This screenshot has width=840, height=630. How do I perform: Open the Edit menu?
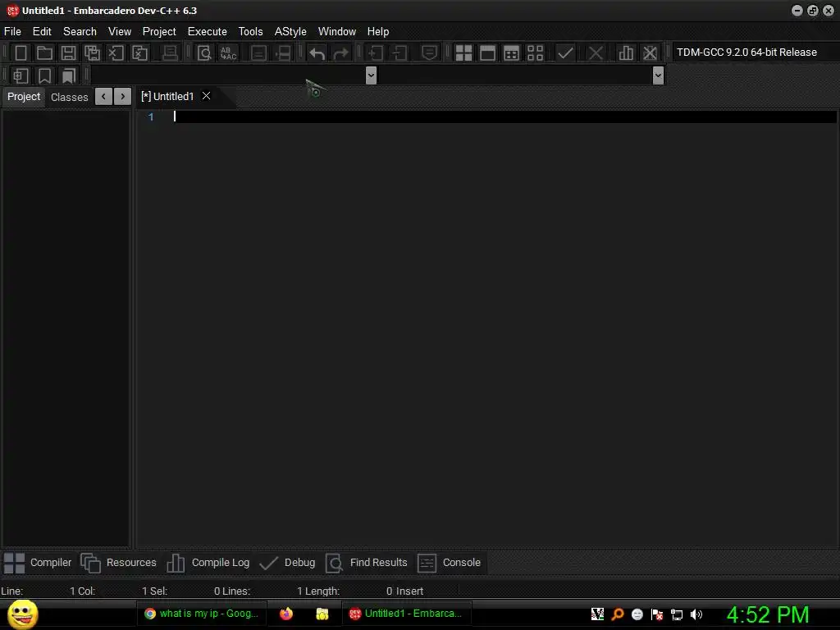tap(42, 32)
